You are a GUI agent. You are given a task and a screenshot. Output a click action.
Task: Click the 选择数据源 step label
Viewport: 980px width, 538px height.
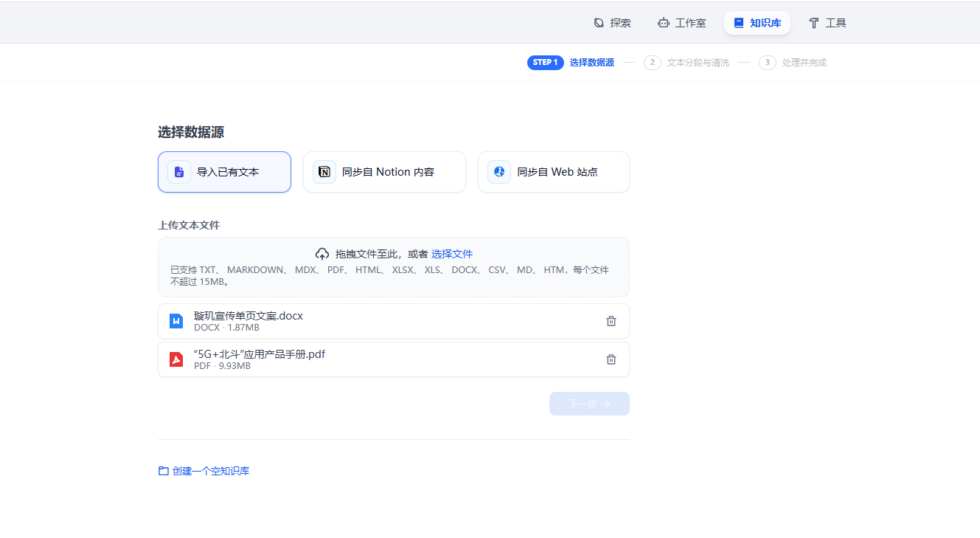pos(592,63)
